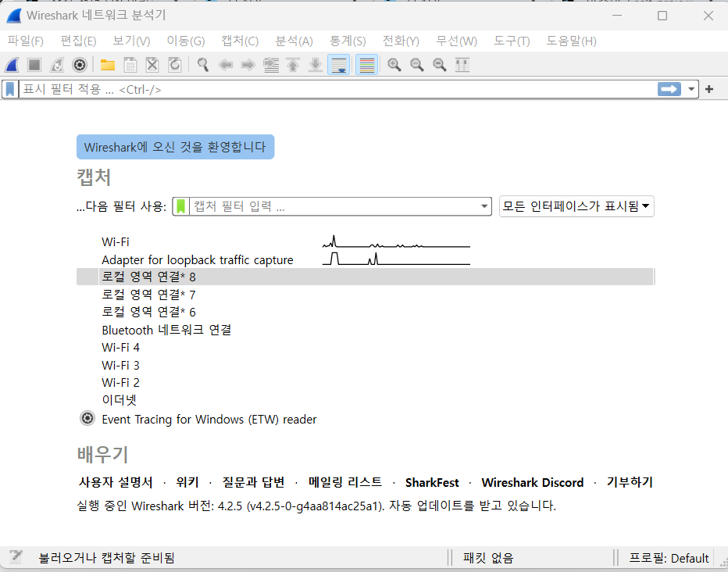Select the 로컬 영역 연결* 7 interface
This screenshot has width=728, height=572.
click(366, 295)
